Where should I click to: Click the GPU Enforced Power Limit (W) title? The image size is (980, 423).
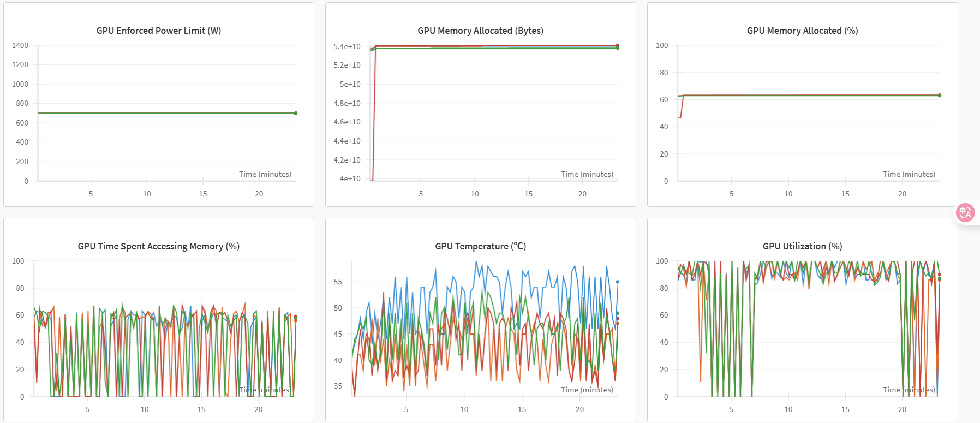click(x=158, y=31)
